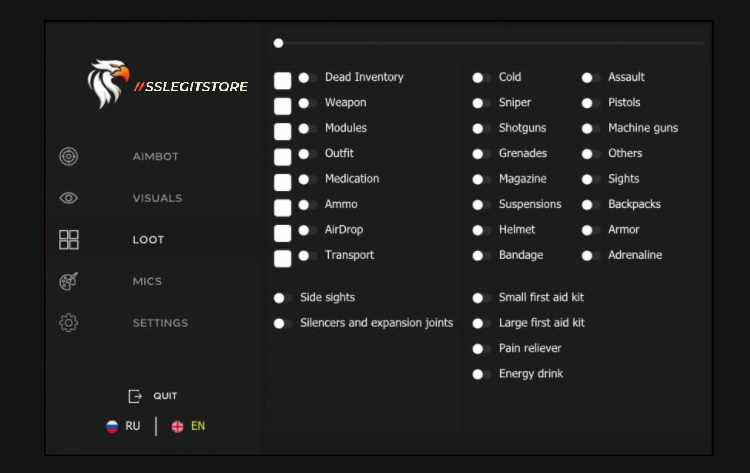The width and height of the screenshot is (750, 473).
Task: Click white color swatch beside Weapon
Action: tap(283, 105)
